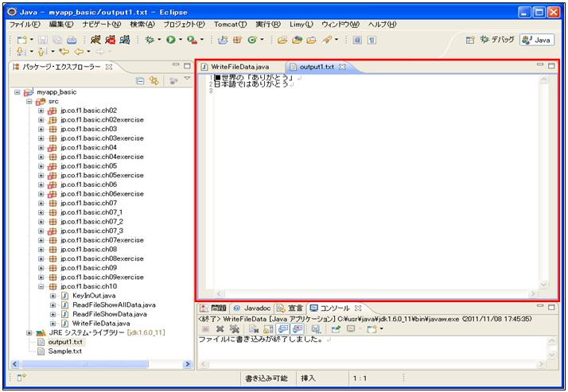Open the Tomcat menu
The width and height of the screenshot is (568, 392).
230,25
